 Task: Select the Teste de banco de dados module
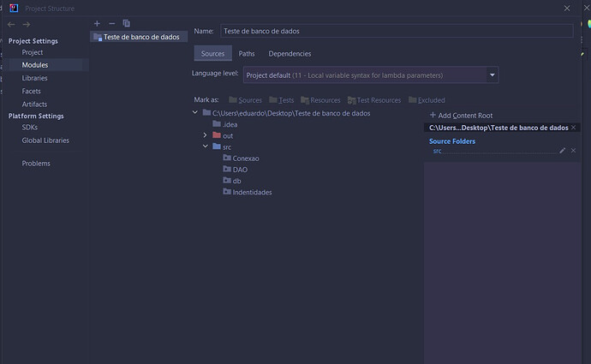point(139,37)
